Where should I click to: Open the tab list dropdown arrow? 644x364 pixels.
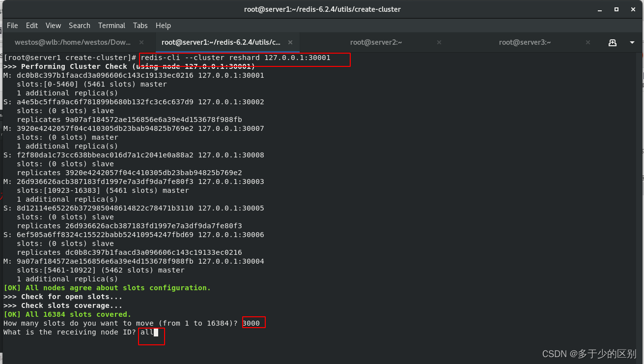click(632, 43)
